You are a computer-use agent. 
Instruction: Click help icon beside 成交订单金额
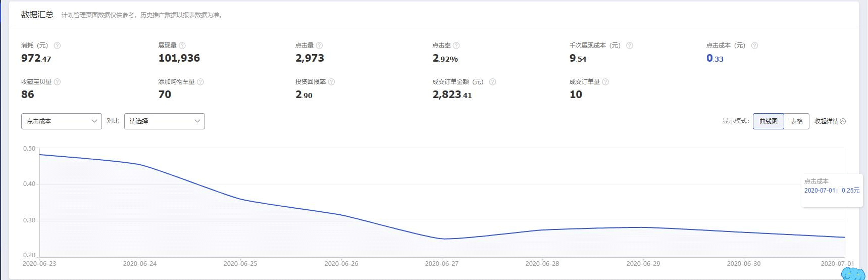coord(492,82)
